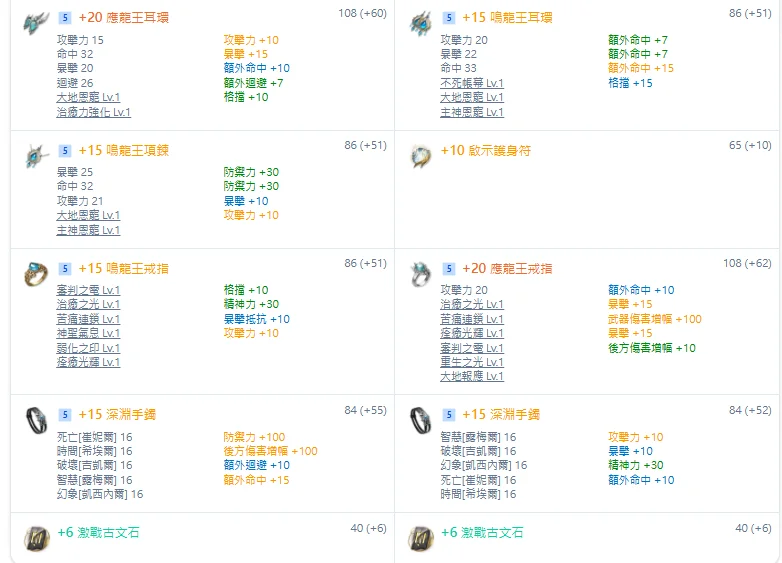The image size is (782, 563).
Task: Click the 激戰古文石 stone icon
Action: 36,538
